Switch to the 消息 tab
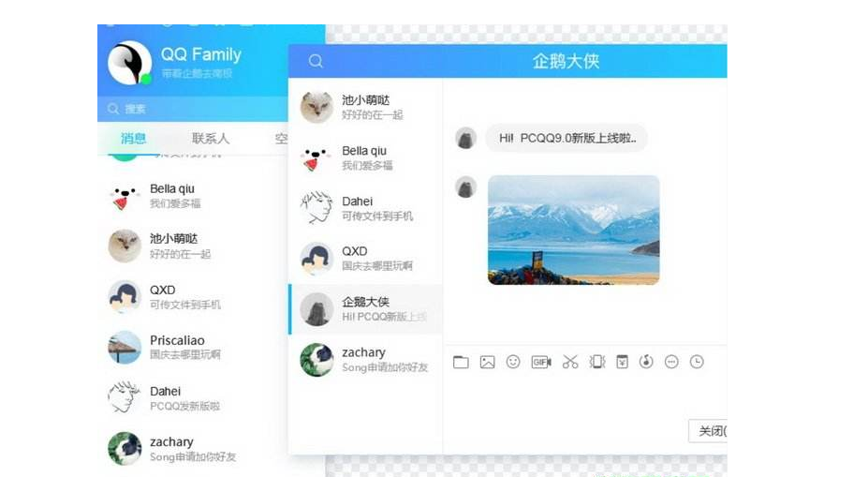The image size is (868, 477). (x=133, y=139)
